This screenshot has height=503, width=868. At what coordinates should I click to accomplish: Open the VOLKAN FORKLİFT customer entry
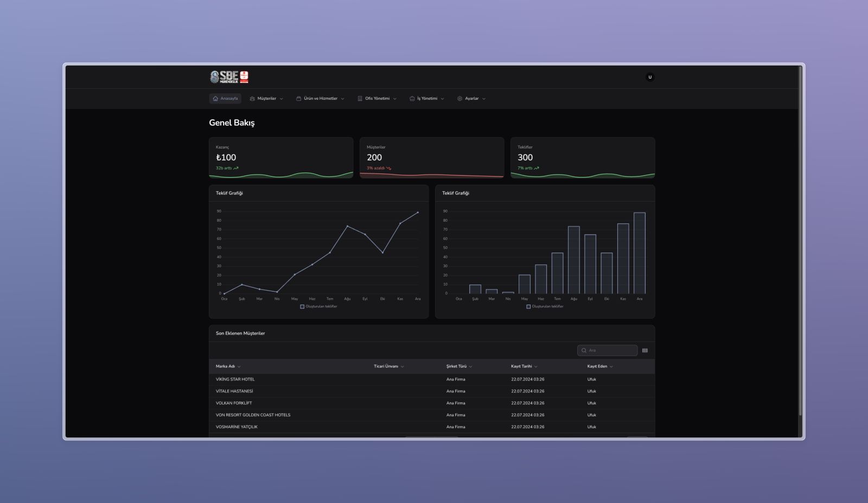234,403
